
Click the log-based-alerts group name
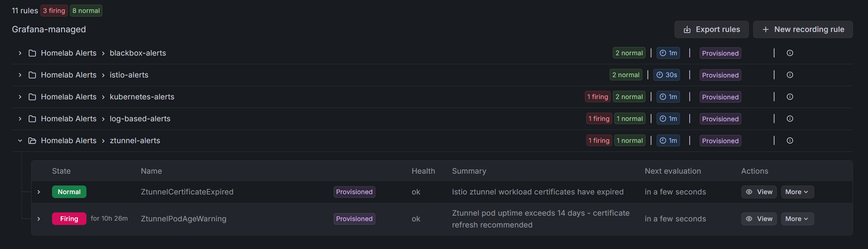[140, 119]
